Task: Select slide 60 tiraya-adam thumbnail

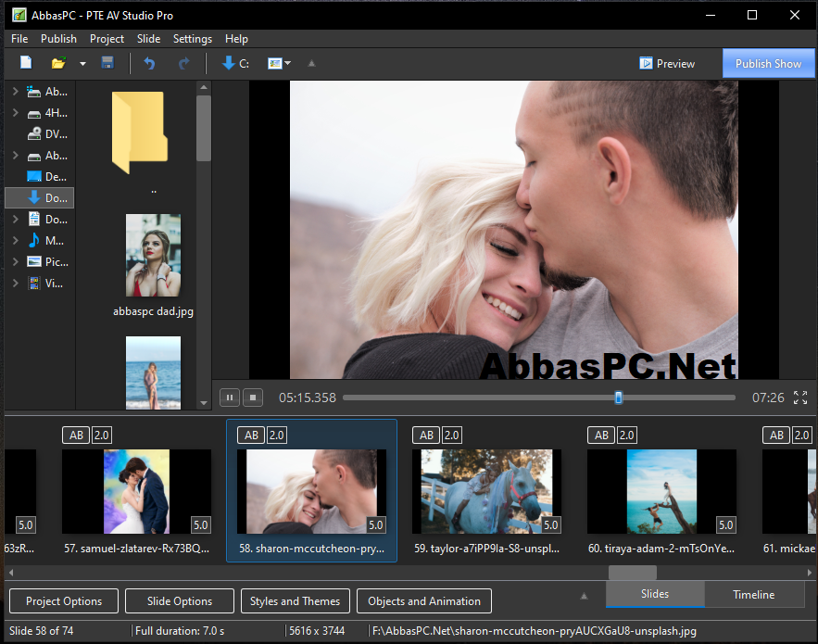Action: pyautogui.click(x=661, y=492)
